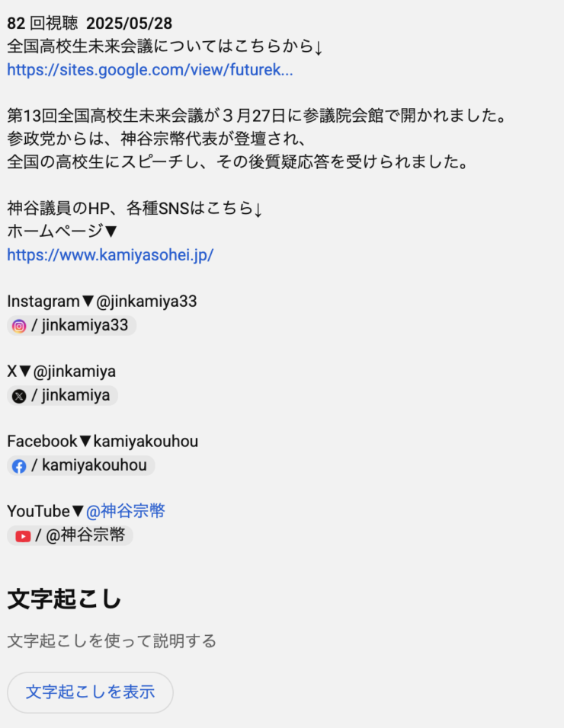Click the Facebook▼kamiyakouhou text line
This screenshot has width=564, height=728.
tap(102, 441)
